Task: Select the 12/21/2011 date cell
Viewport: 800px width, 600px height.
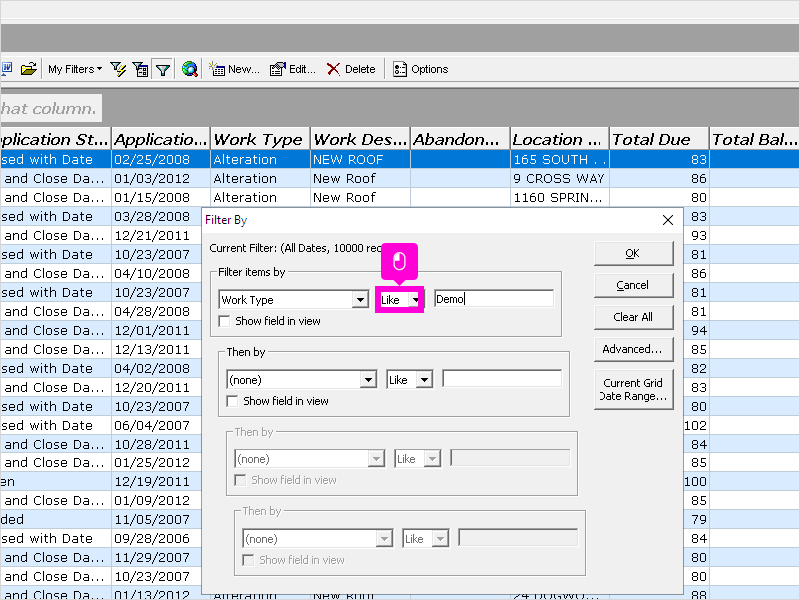Action: pos(157,235)
